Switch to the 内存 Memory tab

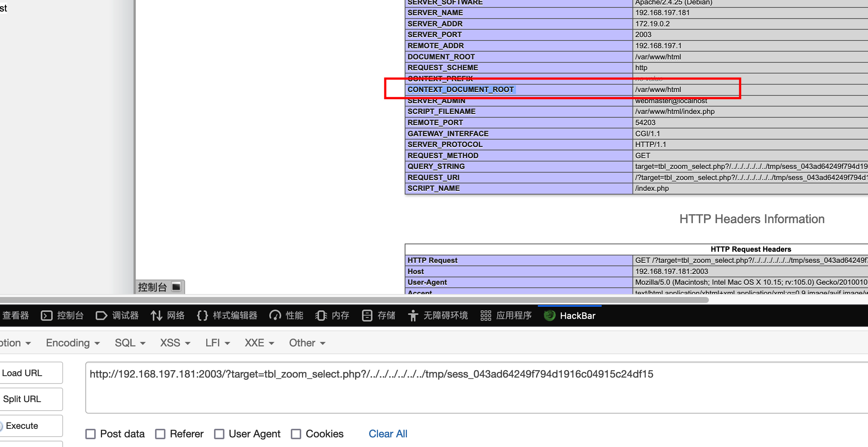pos(332,316)
